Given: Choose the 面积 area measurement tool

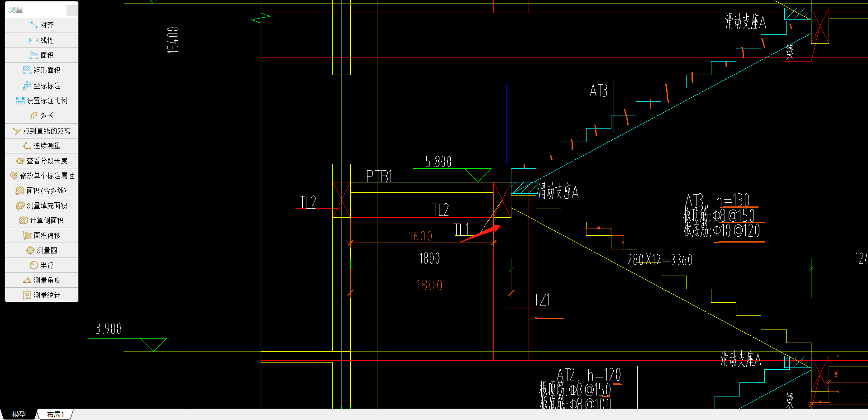Looking at the screenshot, I should pos(42,55).
